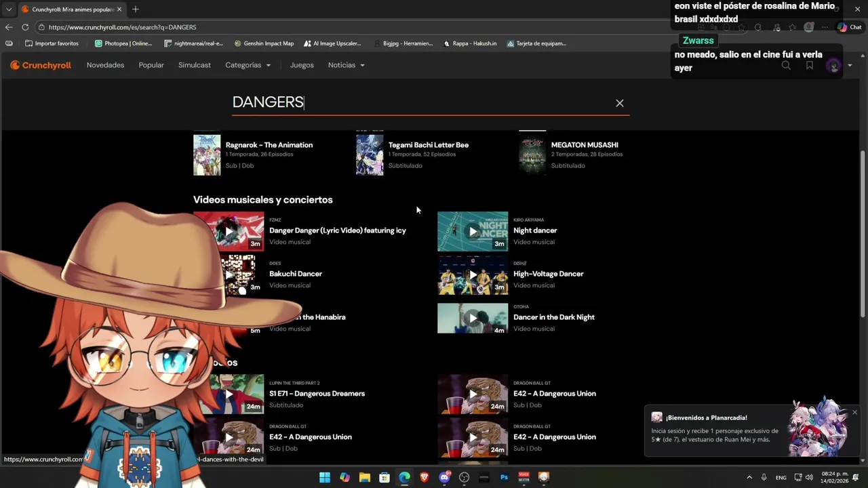
Task: Open MEGATON MUSASHI poster thumbnail
Action: [532, 155]
